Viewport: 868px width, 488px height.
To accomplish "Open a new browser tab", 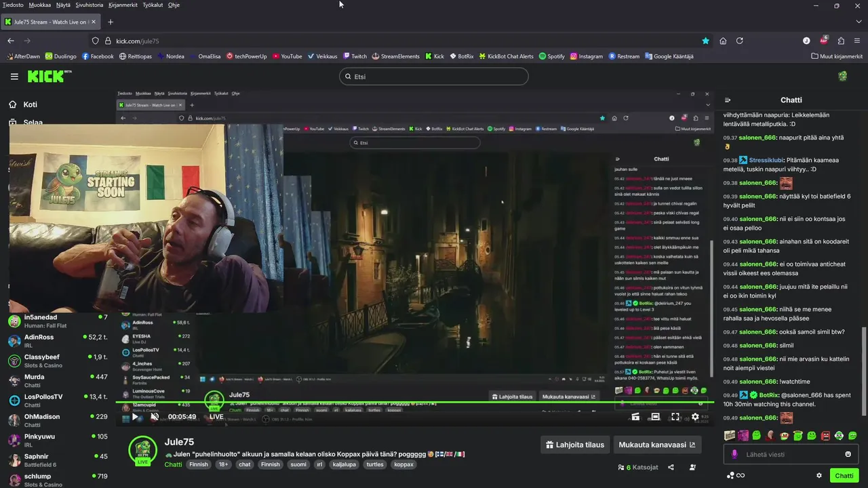I will pyautogui.click(x=111, y=22).
